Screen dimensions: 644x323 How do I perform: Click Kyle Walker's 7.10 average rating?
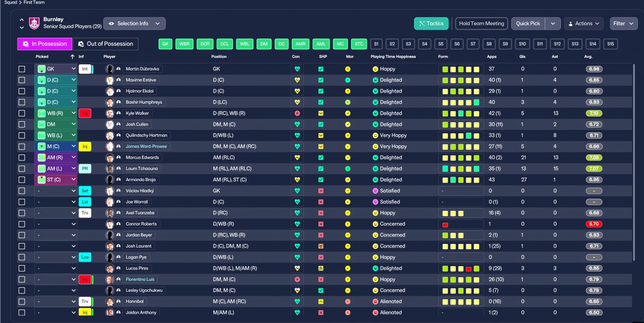click(594, 113)
